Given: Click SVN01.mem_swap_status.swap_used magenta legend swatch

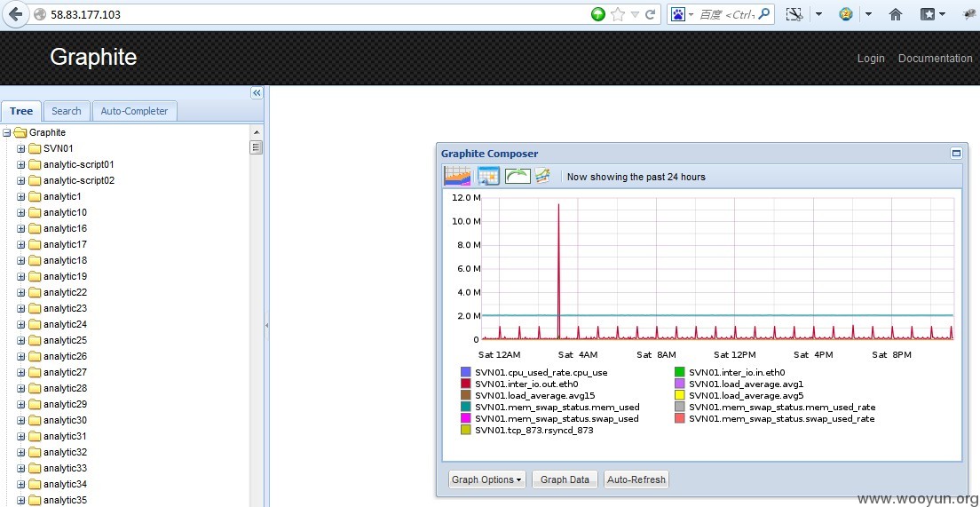Looking at the screenshot, I should [466, 419].
